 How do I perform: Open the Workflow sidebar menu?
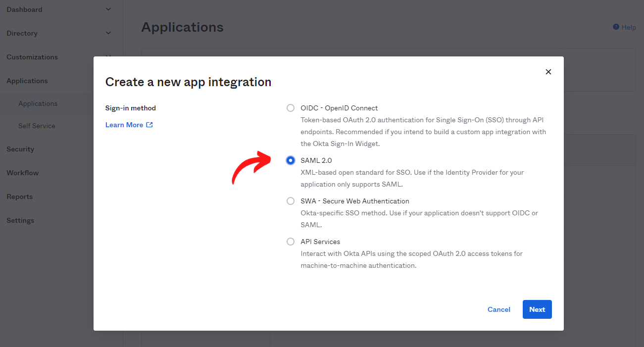[x=22, y=173]
